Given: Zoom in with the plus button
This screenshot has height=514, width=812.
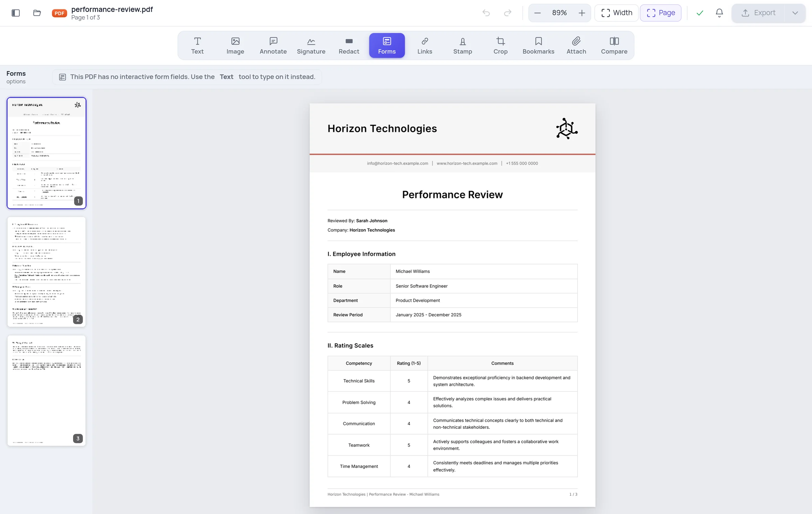Looking at the screenshot, I should (582, 13).
